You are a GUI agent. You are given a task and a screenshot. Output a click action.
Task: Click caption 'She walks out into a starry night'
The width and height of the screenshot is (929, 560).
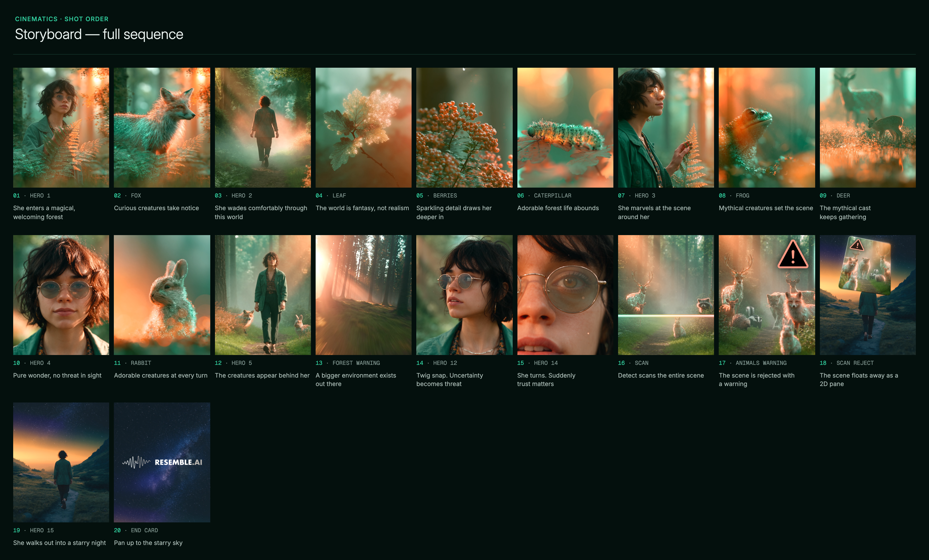tap(60, 543)
